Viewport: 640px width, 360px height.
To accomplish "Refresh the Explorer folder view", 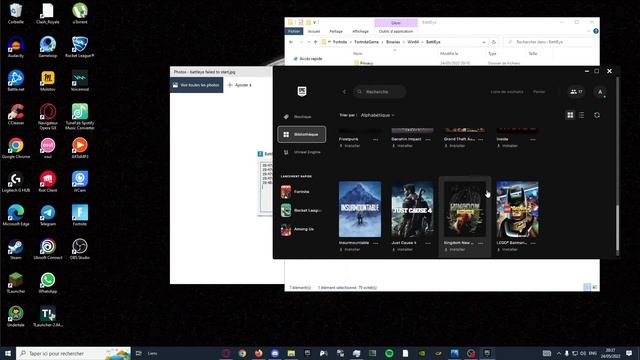I will point(493,42).
